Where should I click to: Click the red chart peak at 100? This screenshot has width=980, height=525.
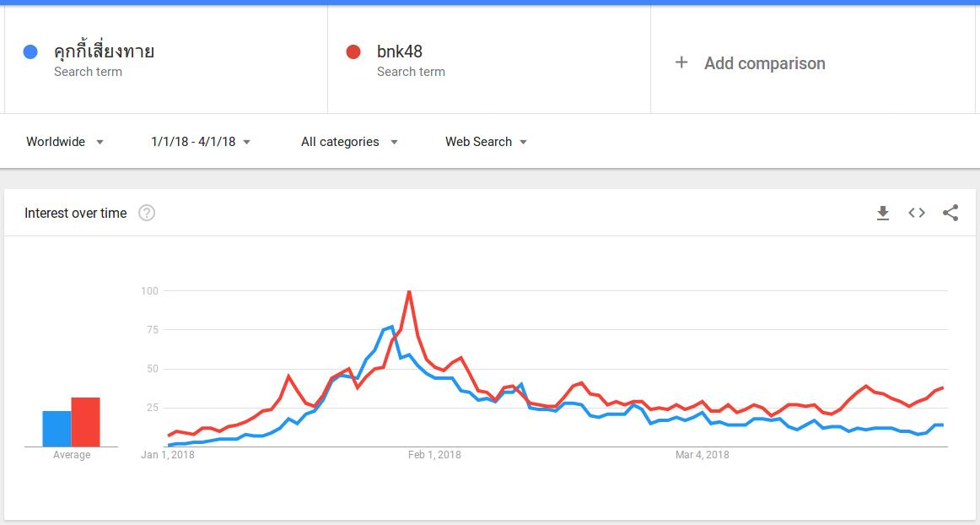tap(409, 291)
